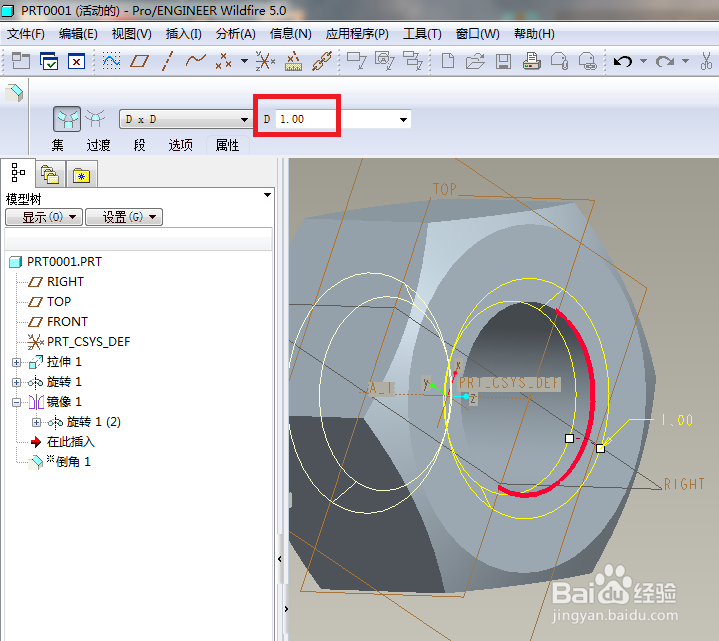The height and width of the screenshot is (641, 719).
Task: Open the 编辑(E) menu
Action: pos(78,34)
